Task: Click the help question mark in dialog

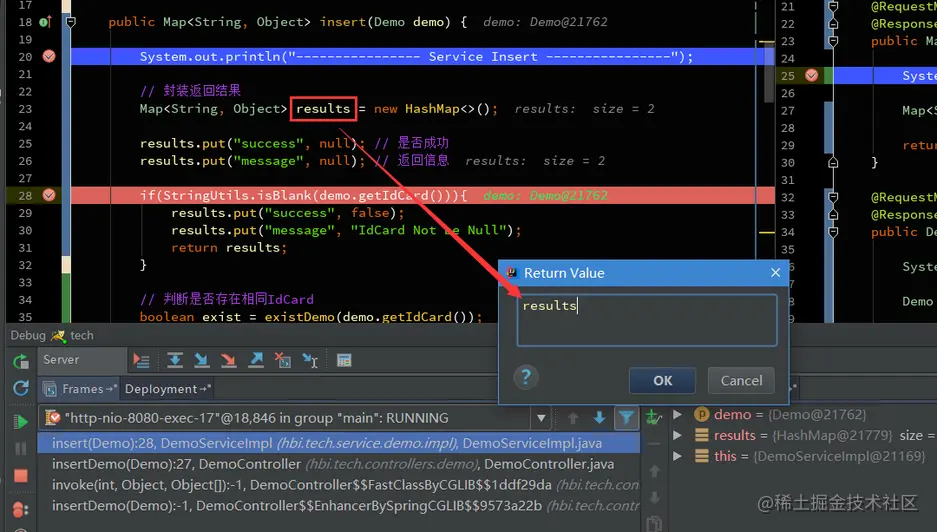Action: pyautogui.click(x=526, y=377)
